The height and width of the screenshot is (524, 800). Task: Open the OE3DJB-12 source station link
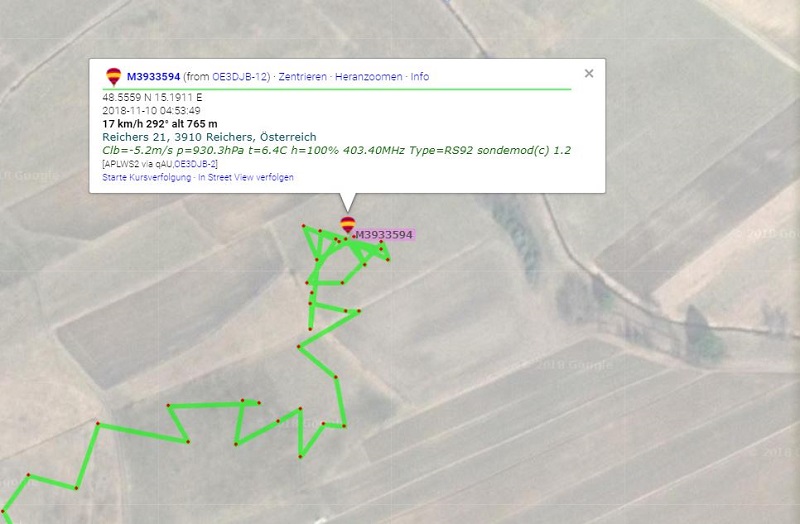click(240, 77)
